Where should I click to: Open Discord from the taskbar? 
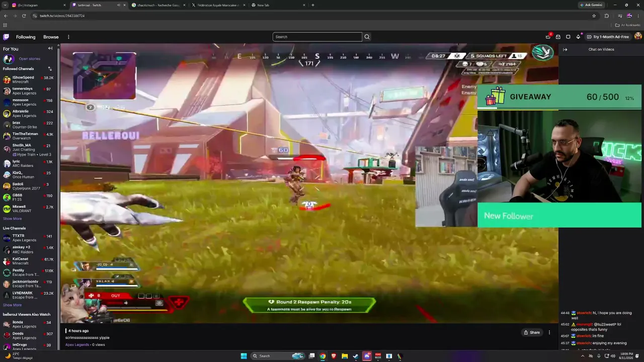367,356
